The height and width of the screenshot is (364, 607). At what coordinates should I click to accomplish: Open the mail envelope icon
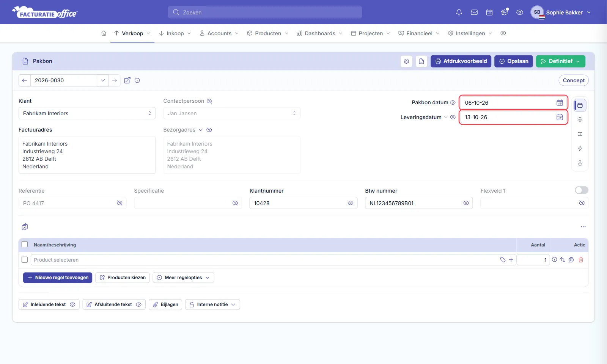tap(474, 13)
